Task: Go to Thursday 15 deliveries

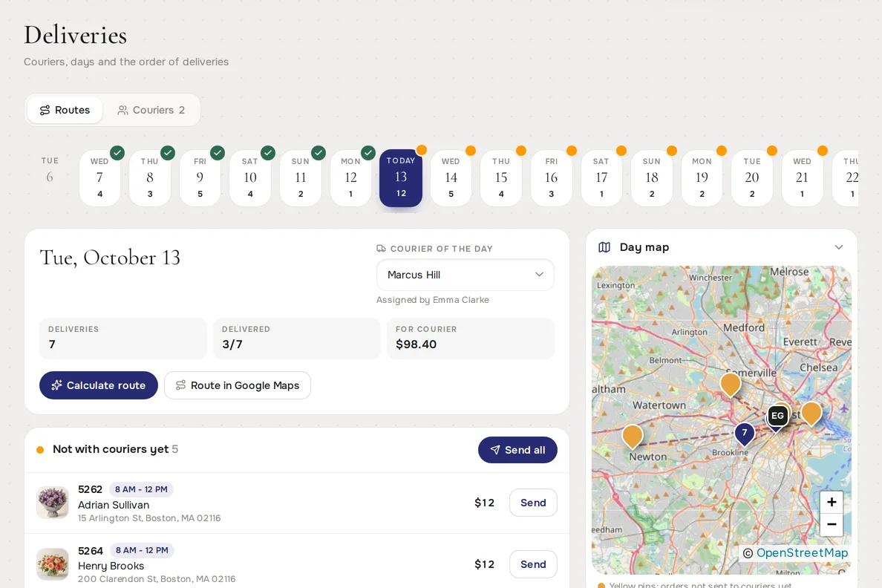Action: pyautogui.click(x=501, y=177)
